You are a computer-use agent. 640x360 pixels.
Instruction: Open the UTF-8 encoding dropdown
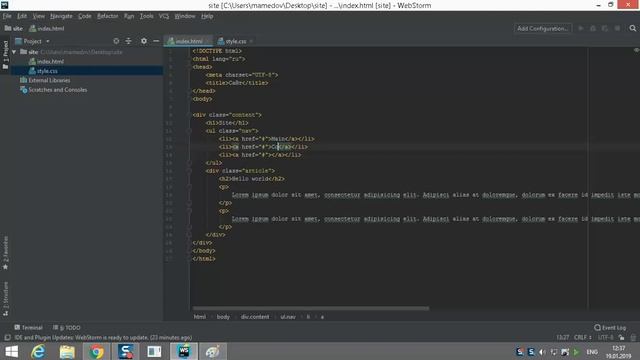tap(606, 338)
